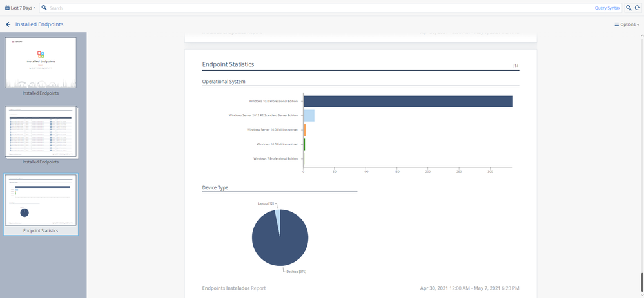Select the Endpoint Statistics page thumbnail
The width and height of the screenshot is (644, 298).
pyautogui.click(x=41, y=200)
